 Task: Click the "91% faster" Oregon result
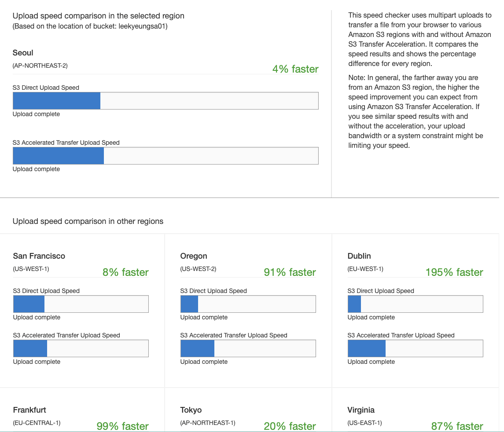290,272
